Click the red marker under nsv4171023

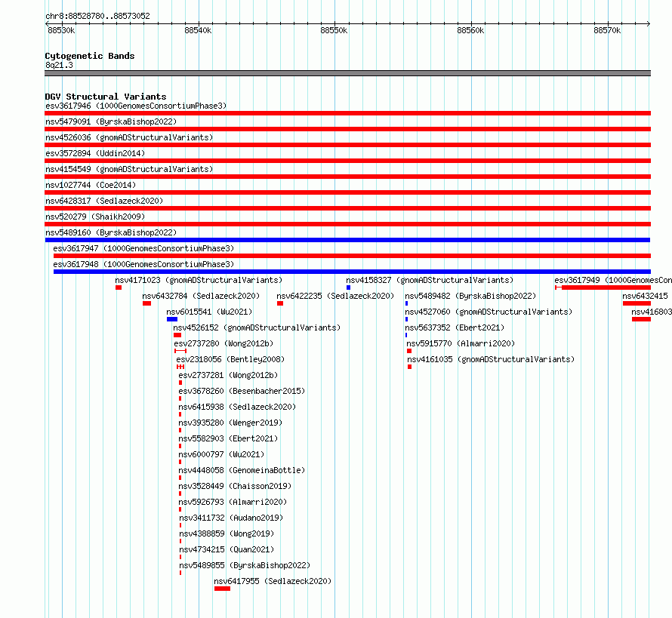119,287
